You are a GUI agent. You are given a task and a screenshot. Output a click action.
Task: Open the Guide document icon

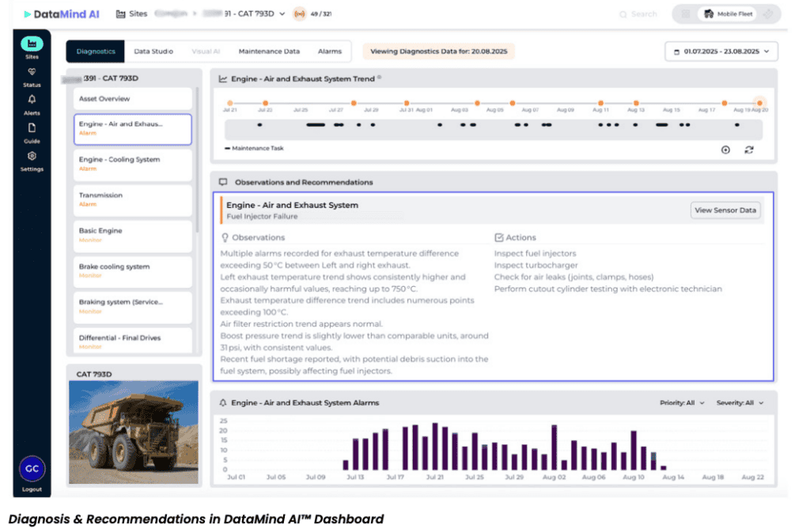coord(32,128)
